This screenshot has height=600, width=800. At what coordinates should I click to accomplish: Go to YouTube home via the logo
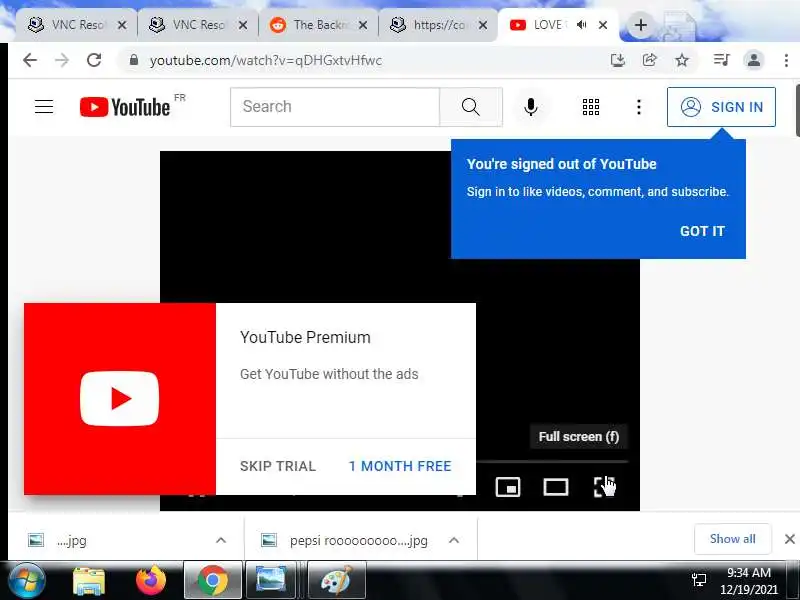pyautogui.click(x=125, y=107)
